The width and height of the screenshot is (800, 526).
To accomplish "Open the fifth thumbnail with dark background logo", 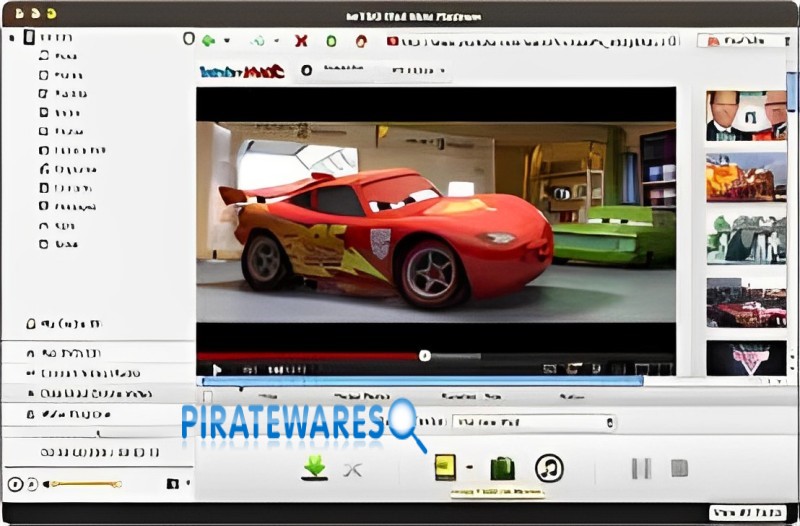I will click(746, 358).
